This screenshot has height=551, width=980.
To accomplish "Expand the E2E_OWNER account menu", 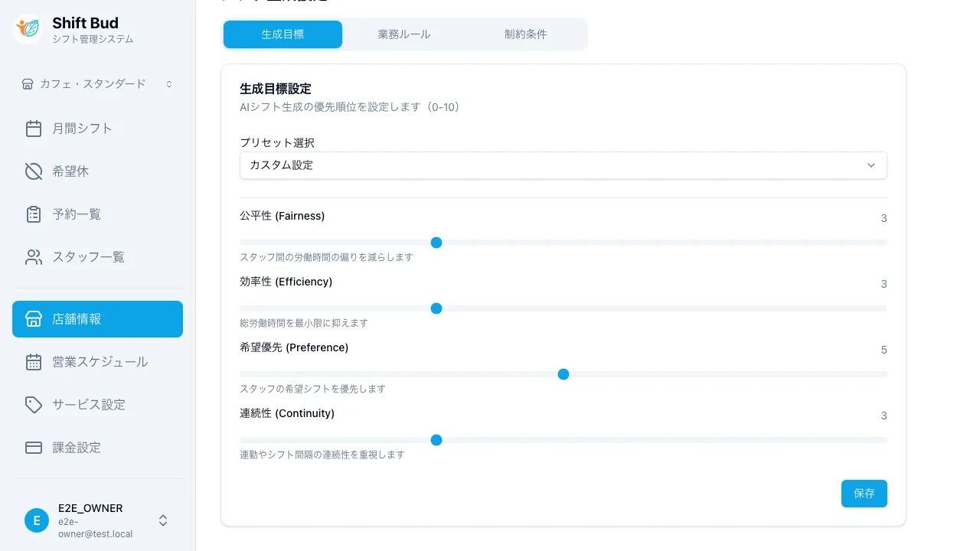I will (x=163, y=520).
